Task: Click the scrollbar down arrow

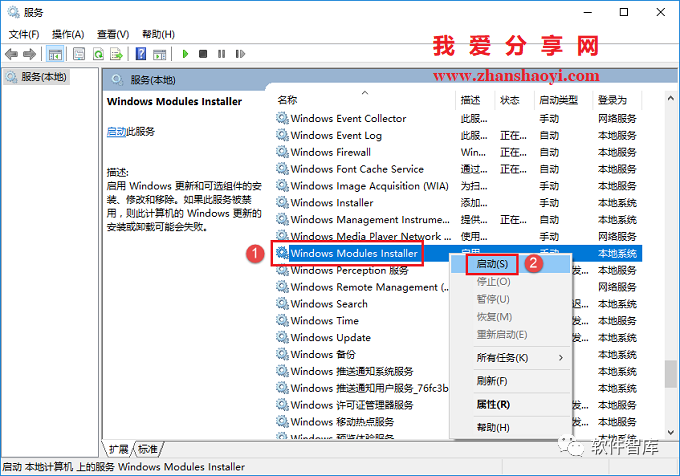Action: [x=670, y=432]
